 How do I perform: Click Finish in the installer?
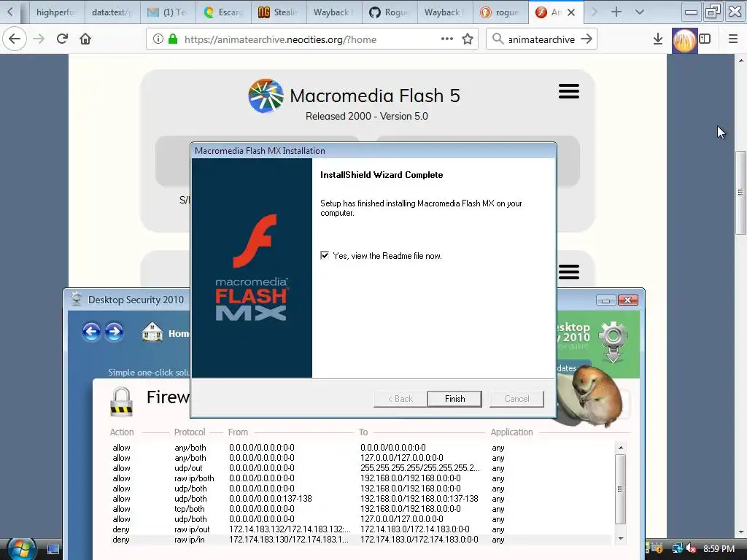[x=454, y=399]
